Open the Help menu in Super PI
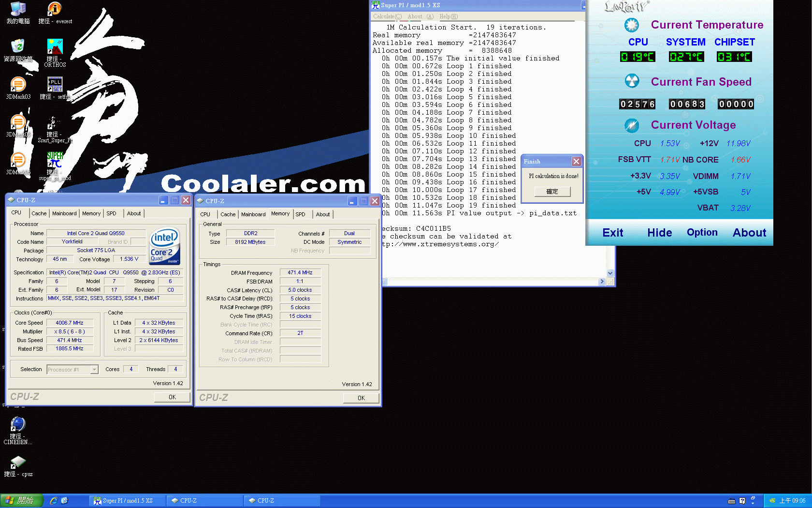The image size is (812, 508). point(449,16)
